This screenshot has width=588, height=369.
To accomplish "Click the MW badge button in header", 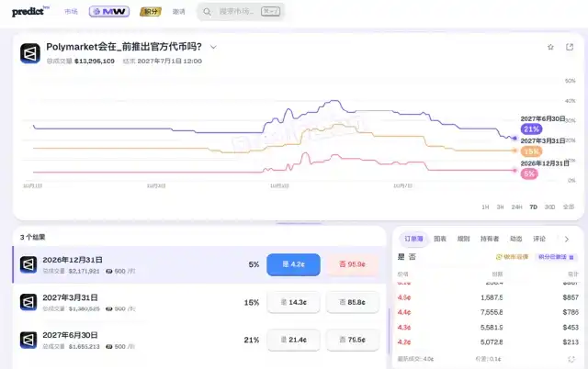I will coord(109,12).
